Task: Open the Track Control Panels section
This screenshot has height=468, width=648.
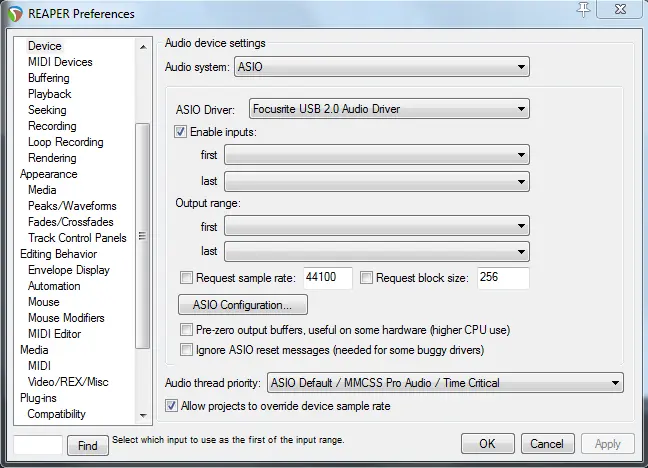Action: coord(77,238)
